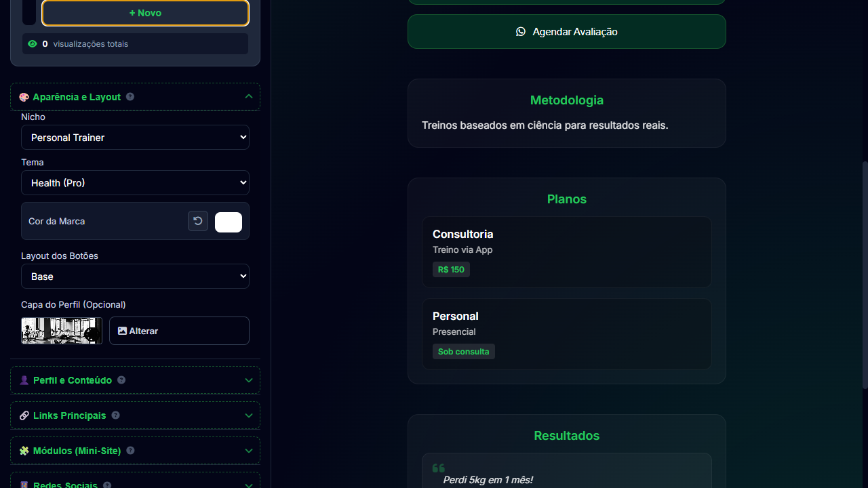Expand the Módulos (Mini-Site) section
Screen dimensions: 868x488
pyautogui.click(x=248, y=451)
